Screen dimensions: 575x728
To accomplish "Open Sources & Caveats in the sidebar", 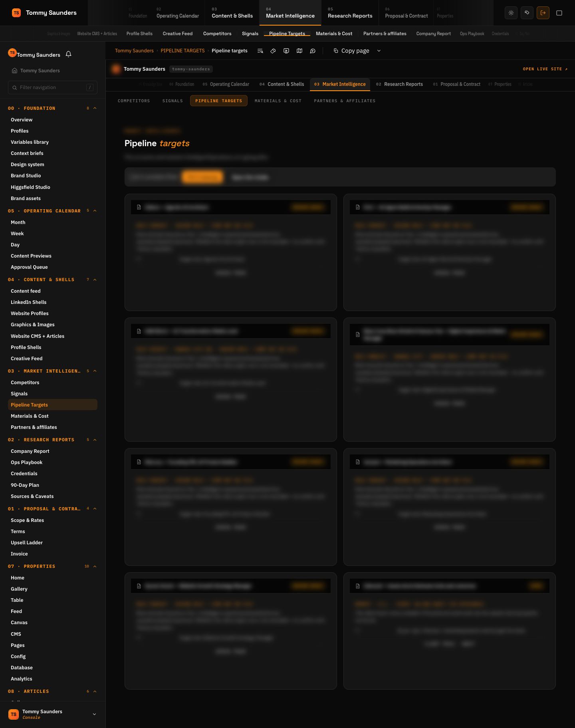I will [32, 496].
